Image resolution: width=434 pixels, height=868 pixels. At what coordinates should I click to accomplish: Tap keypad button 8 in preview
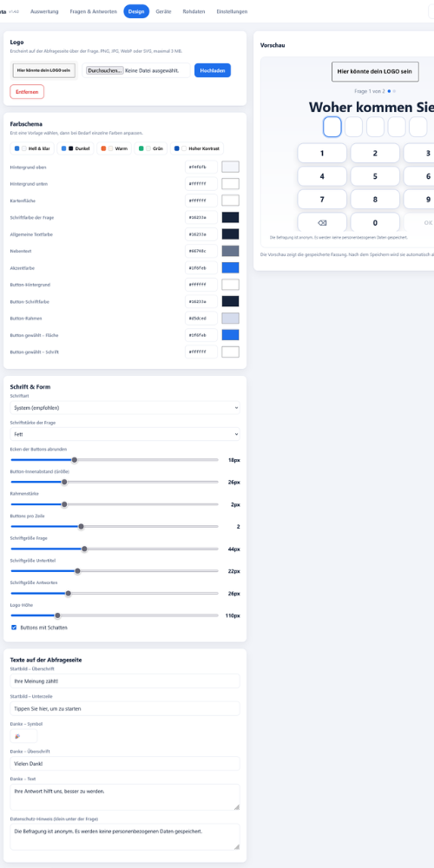point(375,200)
